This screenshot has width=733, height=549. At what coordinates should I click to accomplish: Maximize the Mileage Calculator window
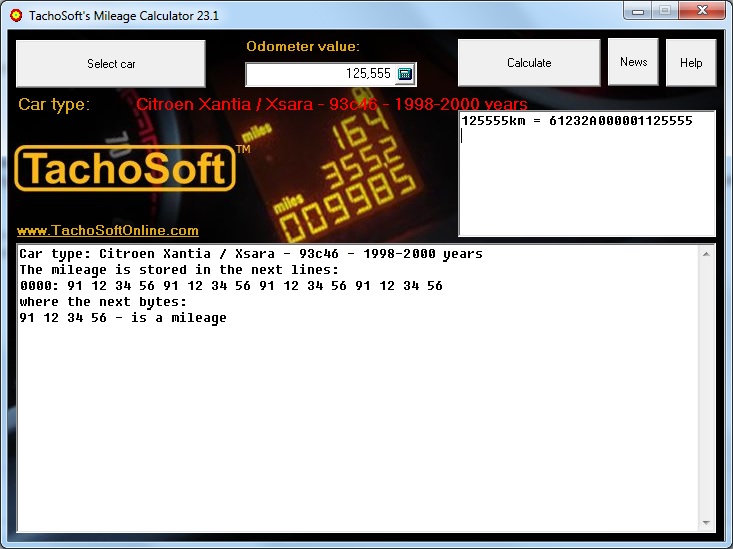(665, 11)
